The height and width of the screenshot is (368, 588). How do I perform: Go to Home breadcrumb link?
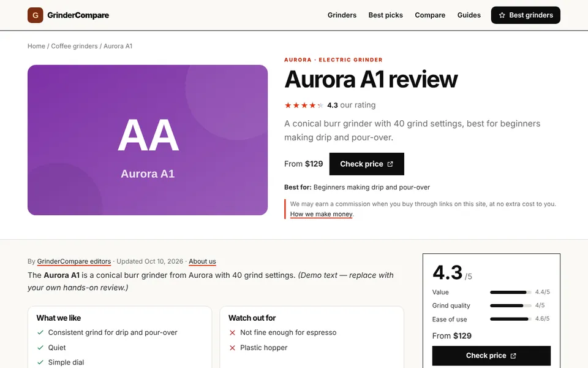pos(36,46)
